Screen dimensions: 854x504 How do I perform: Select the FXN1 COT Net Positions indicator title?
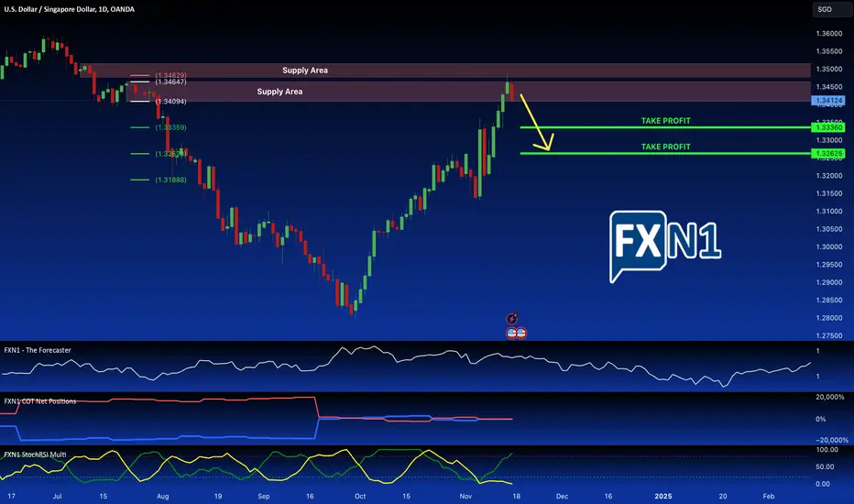click(40, 401)
